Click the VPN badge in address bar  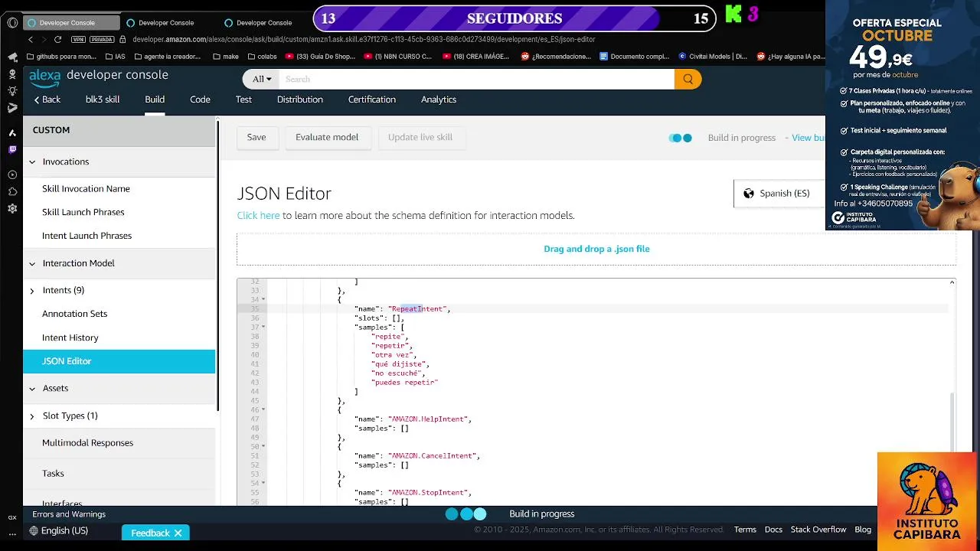tap(78, 39)
